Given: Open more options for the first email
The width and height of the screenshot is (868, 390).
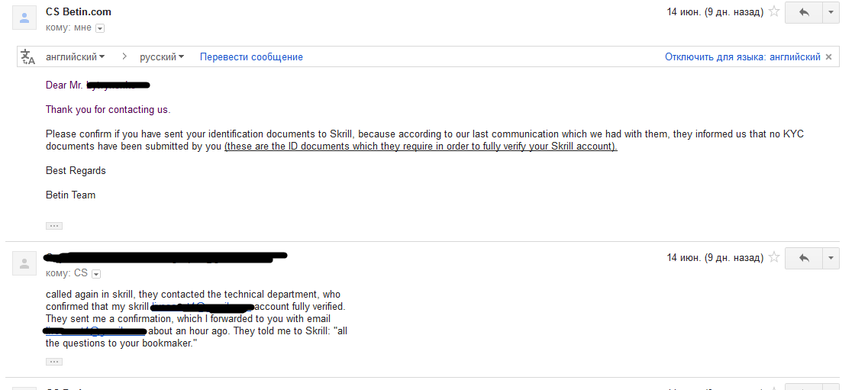Looking at the screenshot, I should (831, 12).
